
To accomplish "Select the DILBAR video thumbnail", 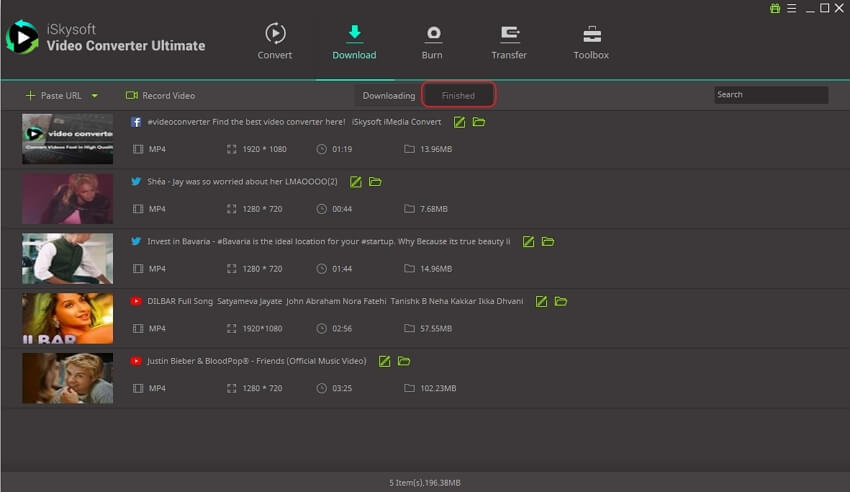I will point(67,319).
